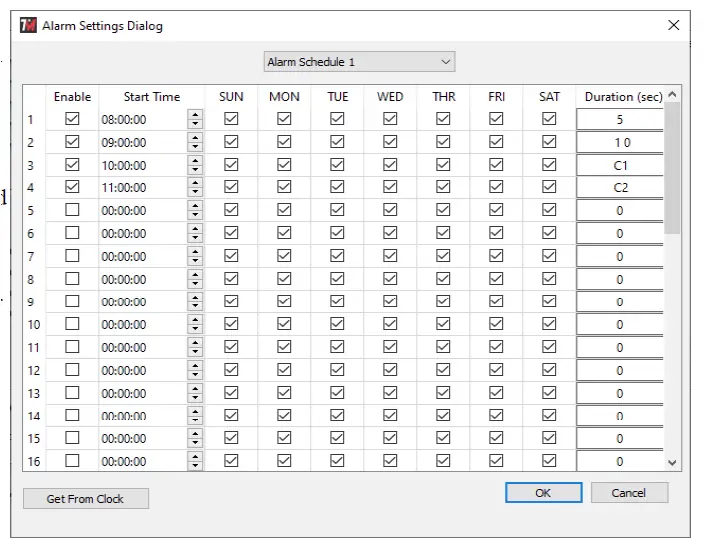The width and height of the screenshot is (705, 548).
Task: Uncheck Enable for the 09:00:00 alarm
Action: coord(72,142)
